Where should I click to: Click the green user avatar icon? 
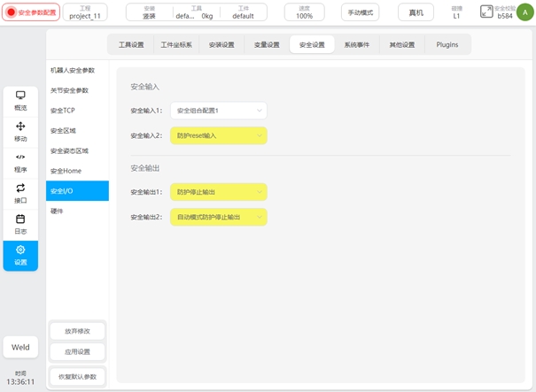(524, 12)
